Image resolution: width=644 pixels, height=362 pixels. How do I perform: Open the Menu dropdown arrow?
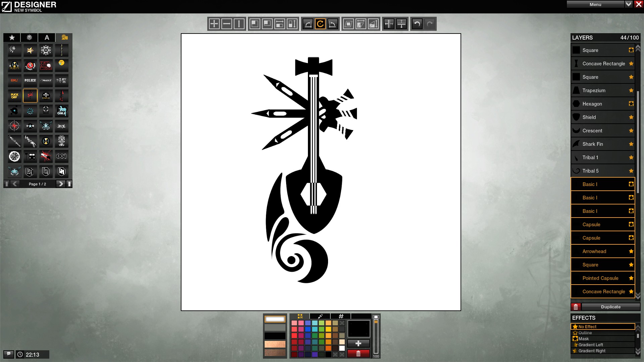[628, 4]
